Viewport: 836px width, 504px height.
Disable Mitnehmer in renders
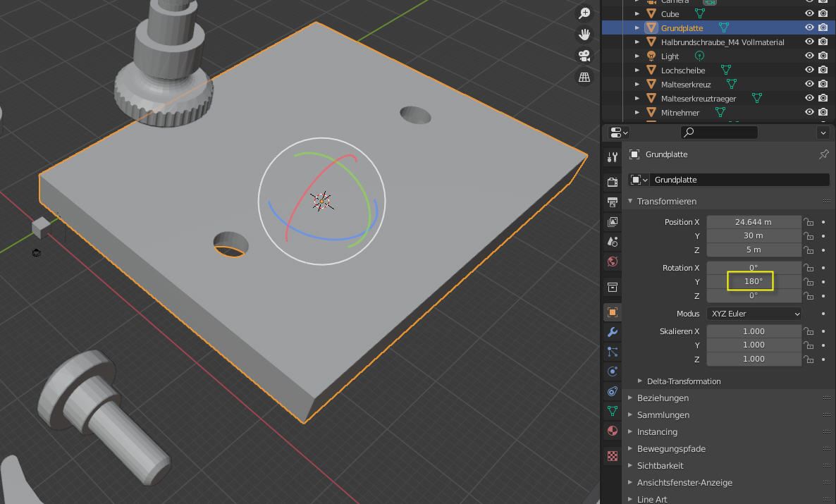823,113
